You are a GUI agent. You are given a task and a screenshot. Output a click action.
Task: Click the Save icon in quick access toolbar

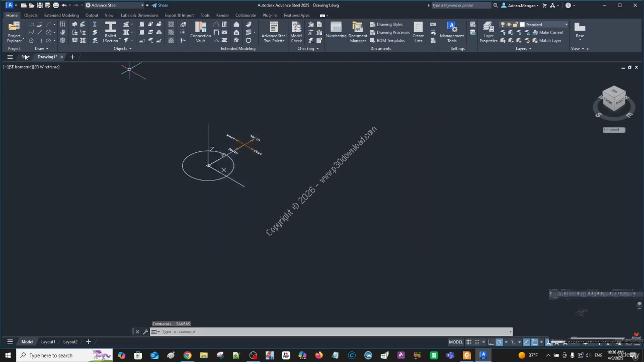40,5
